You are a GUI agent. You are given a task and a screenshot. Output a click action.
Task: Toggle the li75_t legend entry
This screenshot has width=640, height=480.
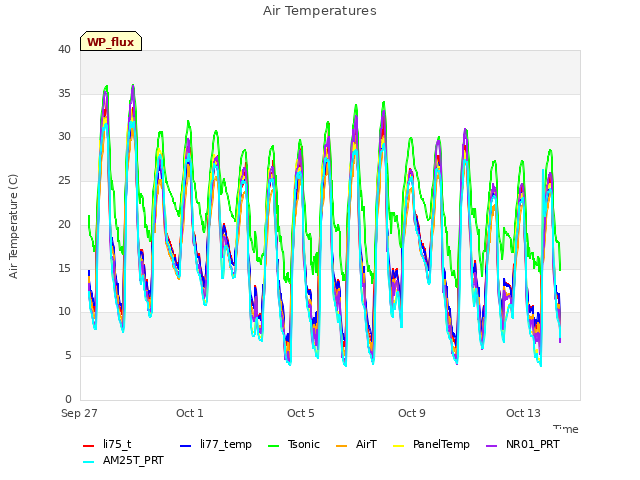point(107,444)
